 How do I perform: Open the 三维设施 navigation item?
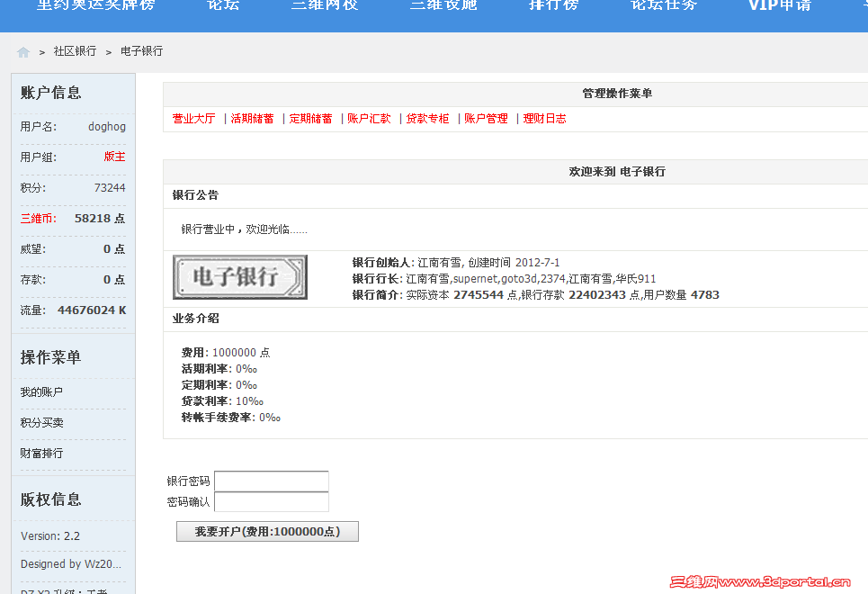[x=443, y=5]
